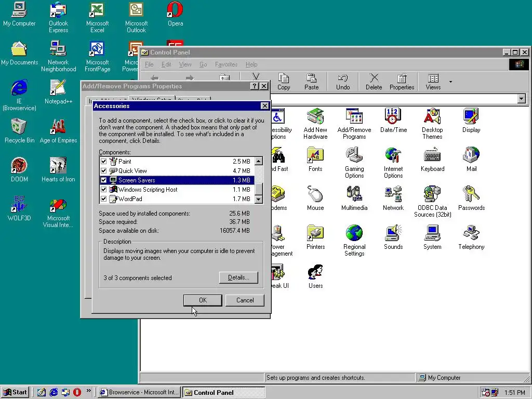The image size is (532, 399).
Task: Open the Keyboard applet
Action: [432, 159]
